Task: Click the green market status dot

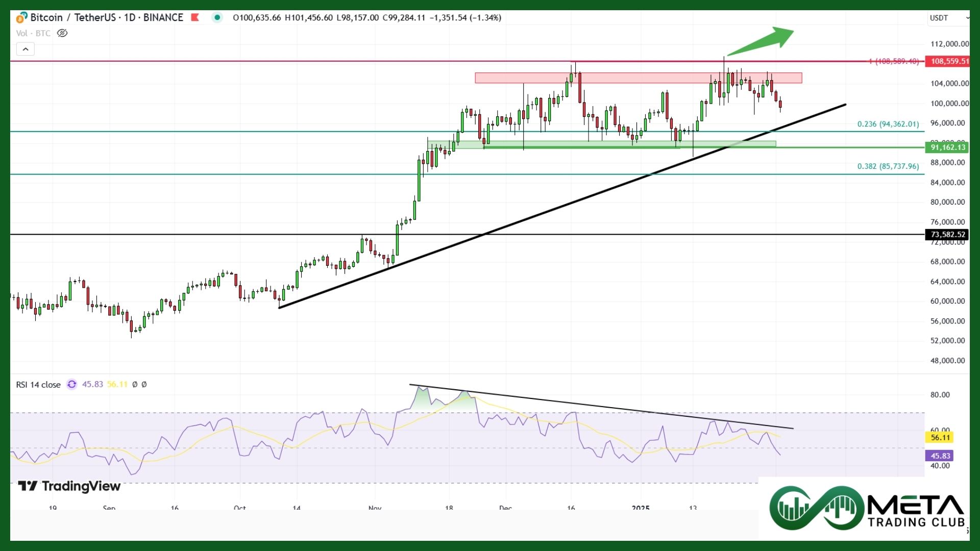Action: pyautogui.click(x=217, y=17)
